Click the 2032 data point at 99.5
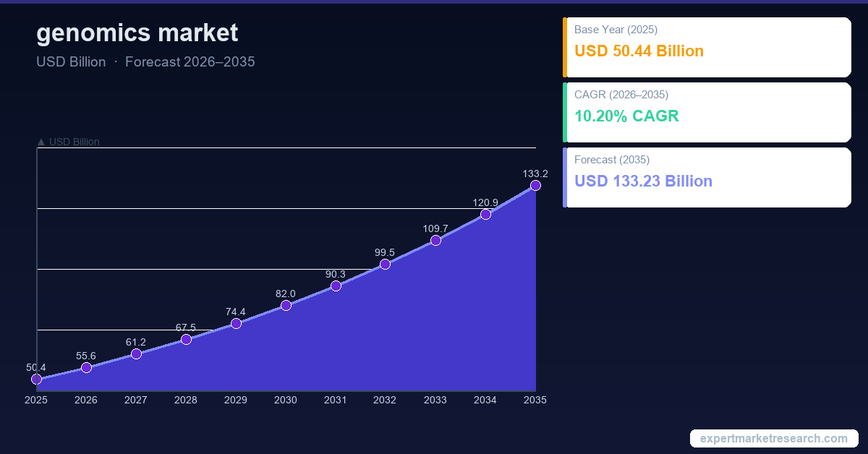The width and height of the screenshot is (868, 454). (x=385, y=264)
